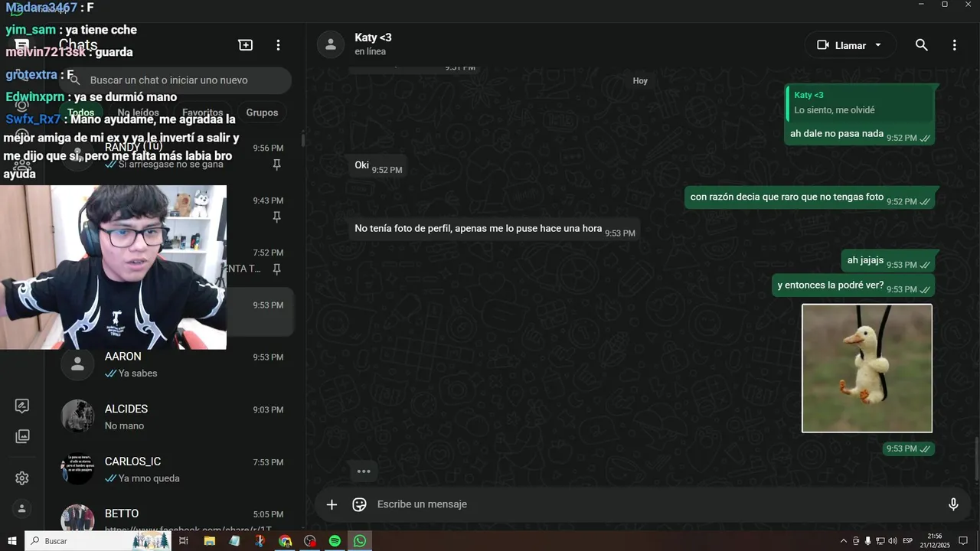Start a new chat with the plus-box icon
The width and height of the screenshot is (980, 551).
pyautogui.click(x=246, y=45)
